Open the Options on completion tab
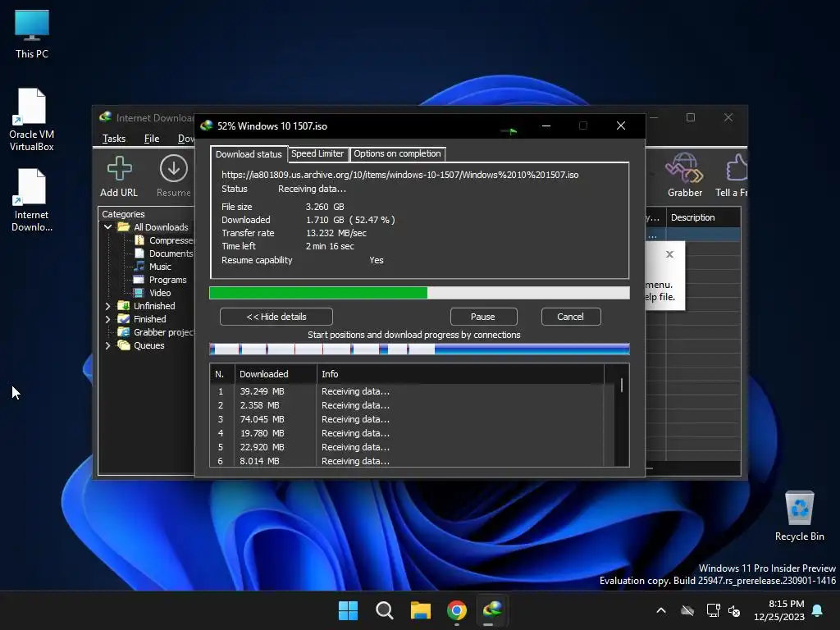The height and width of the screenshot is (630, 840). pos(397,153)
